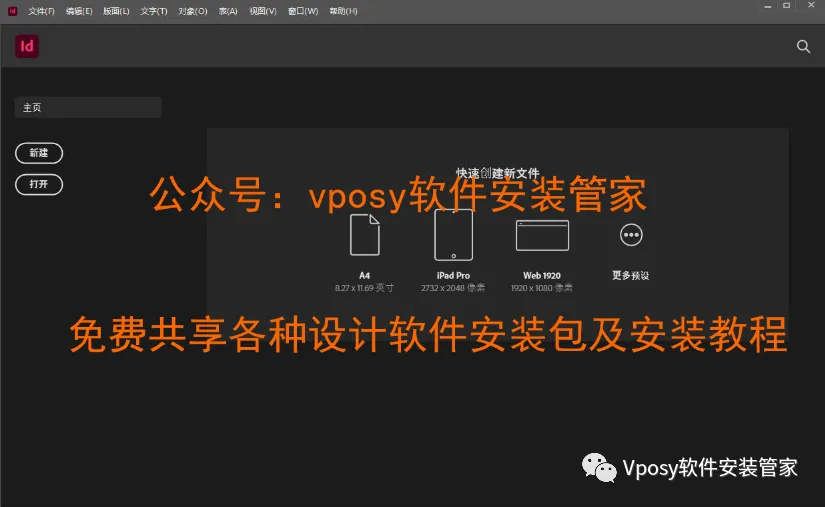Click the 1920 x 1080 像素 size text
This screenshot has height=507, width=825.
click(x=542, y=288)
